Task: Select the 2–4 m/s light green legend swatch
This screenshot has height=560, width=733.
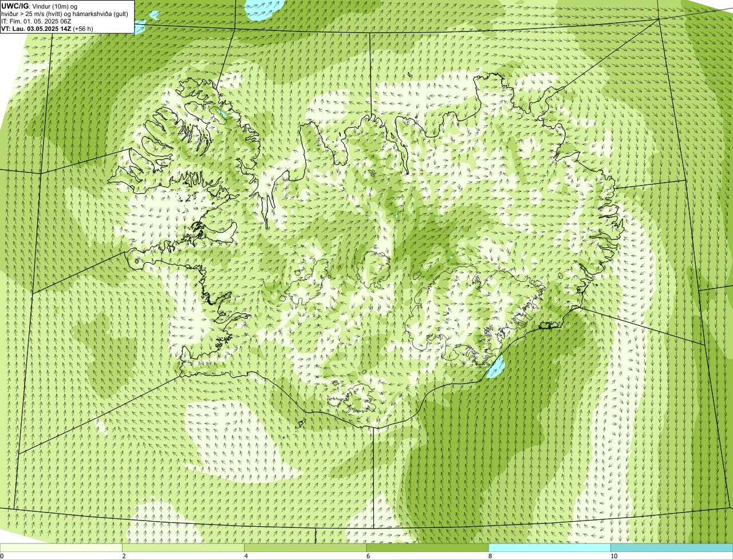Action: [183, 548]
